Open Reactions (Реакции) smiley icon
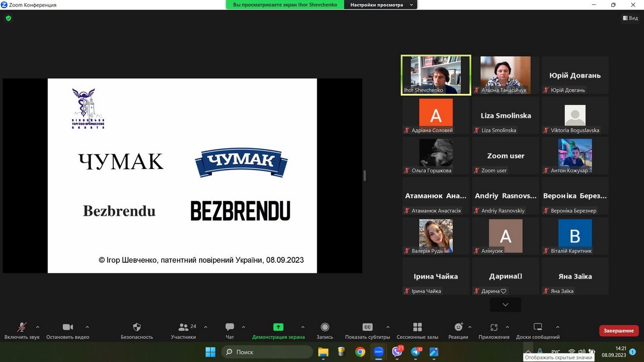 click(x=458, y=327)
